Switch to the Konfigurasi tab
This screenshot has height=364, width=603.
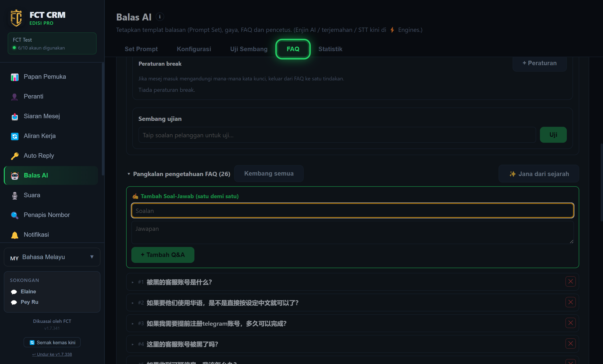(194, 49)
